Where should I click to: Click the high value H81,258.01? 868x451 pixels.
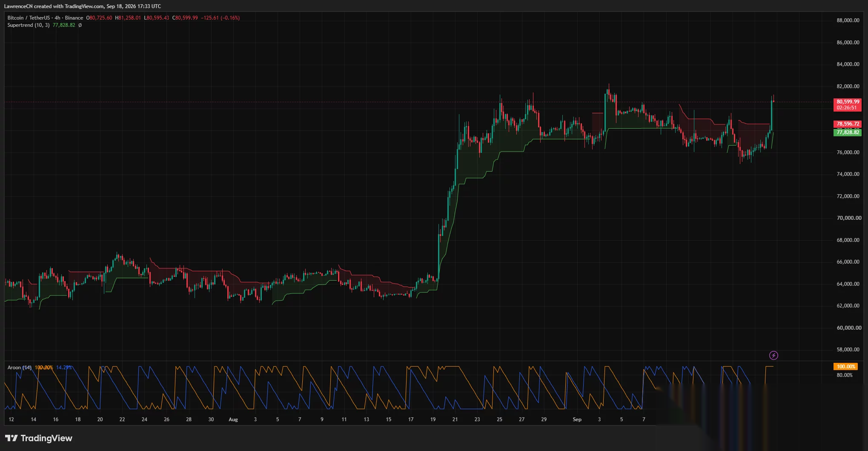coord(128,18)
